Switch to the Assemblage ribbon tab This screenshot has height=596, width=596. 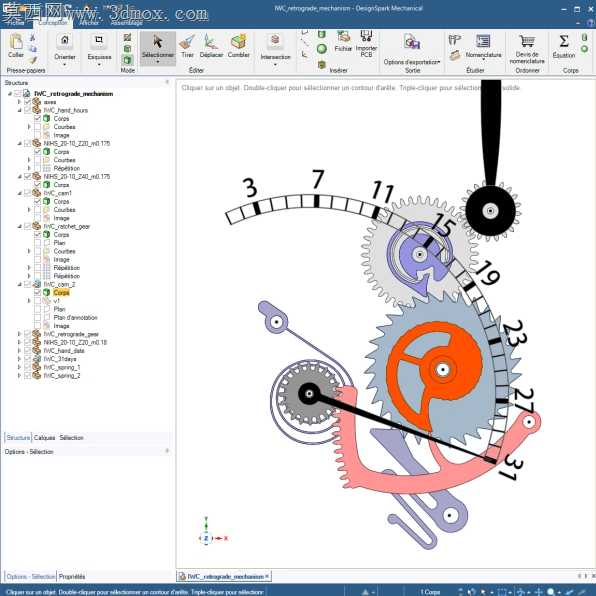[x=127, y=23]
